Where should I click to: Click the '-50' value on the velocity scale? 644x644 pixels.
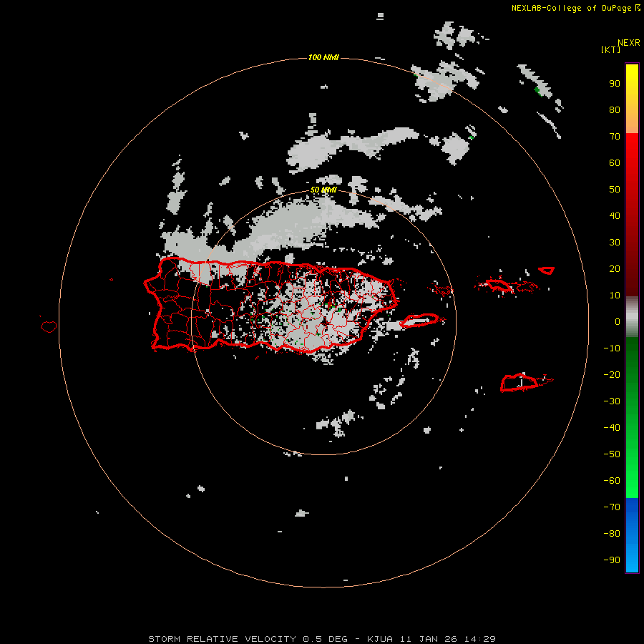coord(612,454)
